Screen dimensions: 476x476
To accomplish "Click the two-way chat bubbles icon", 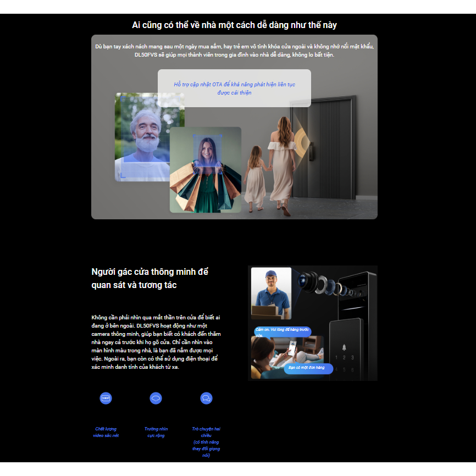I will coord(206,398).
